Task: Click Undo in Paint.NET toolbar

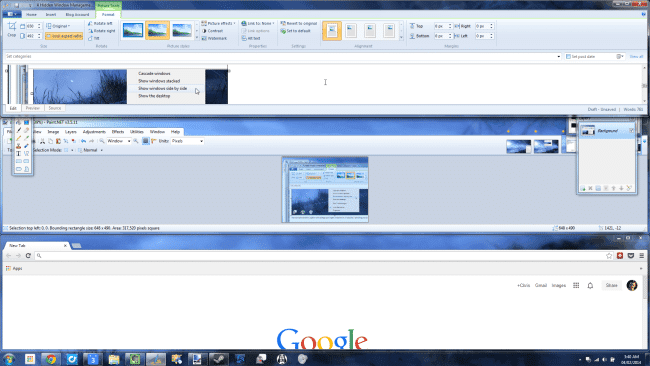Action: (x=83, y=141)
